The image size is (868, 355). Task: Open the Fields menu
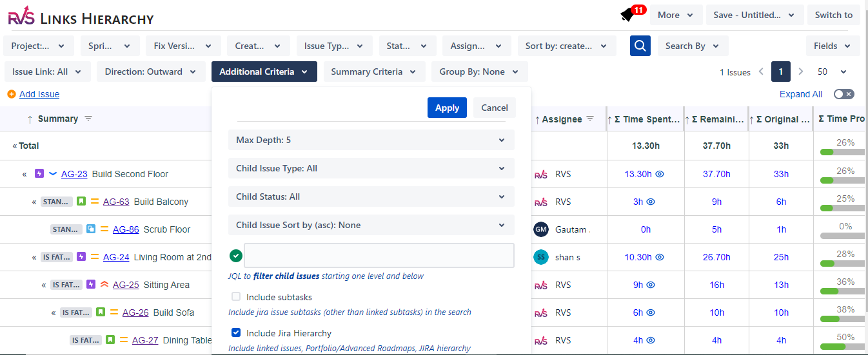click(833, 46)
